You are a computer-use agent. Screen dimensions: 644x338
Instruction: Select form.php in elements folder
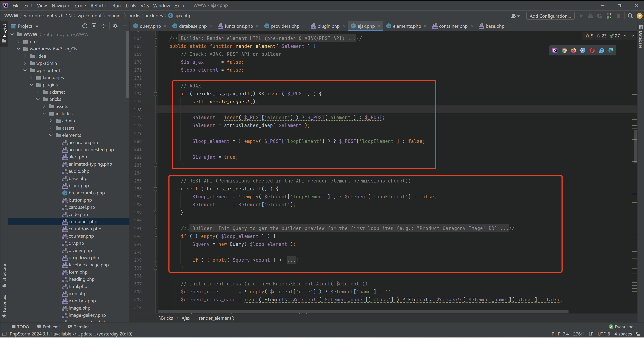point(78,272)
